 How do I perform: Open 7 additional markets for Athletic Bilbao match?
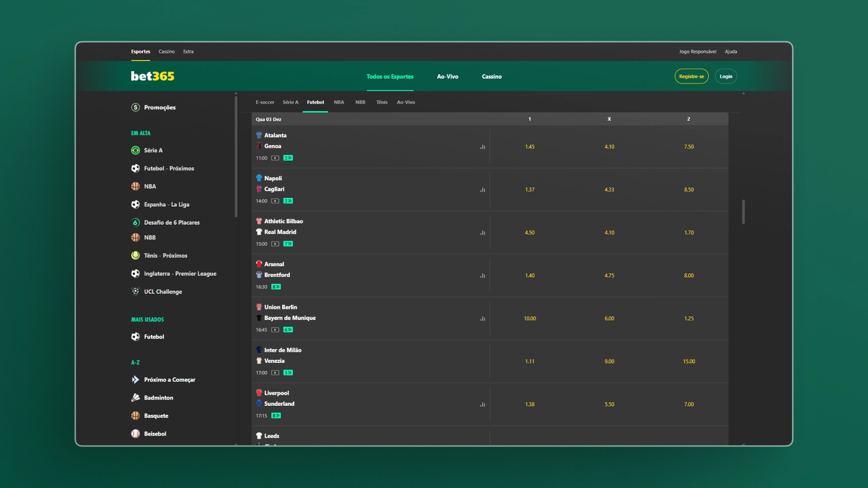tap(288, 244)
